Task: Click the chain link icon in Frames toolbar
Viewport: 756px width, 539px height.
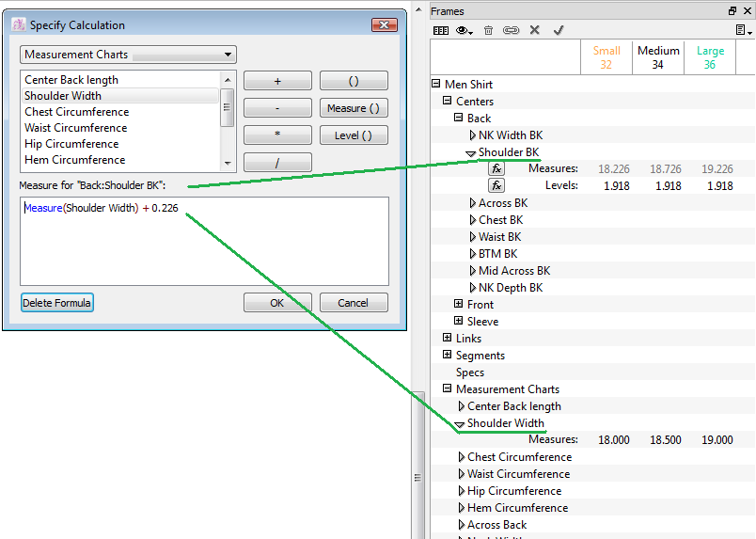Action: 511,30
